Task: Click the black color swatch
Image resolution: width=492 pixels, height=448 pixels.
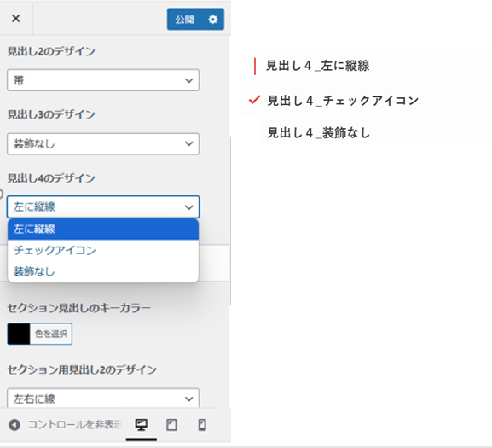Action: coord(19,334)
